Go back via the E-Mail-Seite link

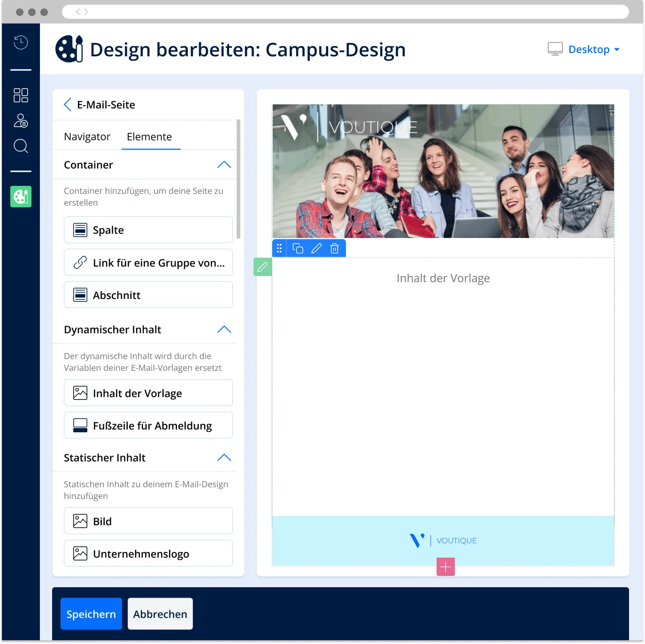click(x=99, y=105)
